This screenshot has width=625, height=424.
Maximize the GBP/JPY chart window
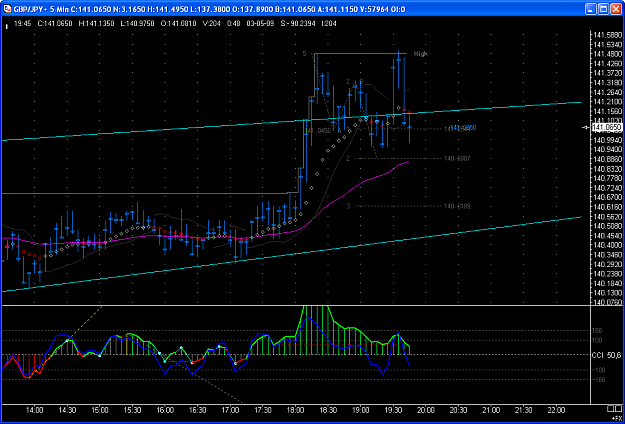[603, 9]
